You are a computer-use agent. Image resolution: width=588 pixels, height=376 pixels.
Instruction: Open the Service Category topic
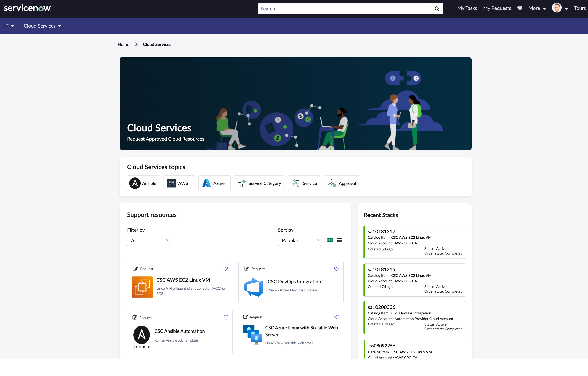pyautogui.click(x=259, y=183)
